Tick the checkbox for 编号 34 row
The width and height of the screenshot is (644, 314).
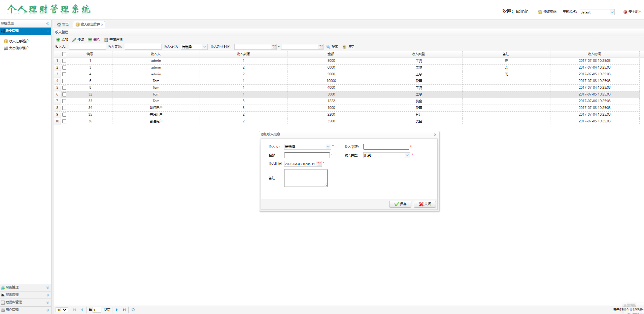pos(64,108)
